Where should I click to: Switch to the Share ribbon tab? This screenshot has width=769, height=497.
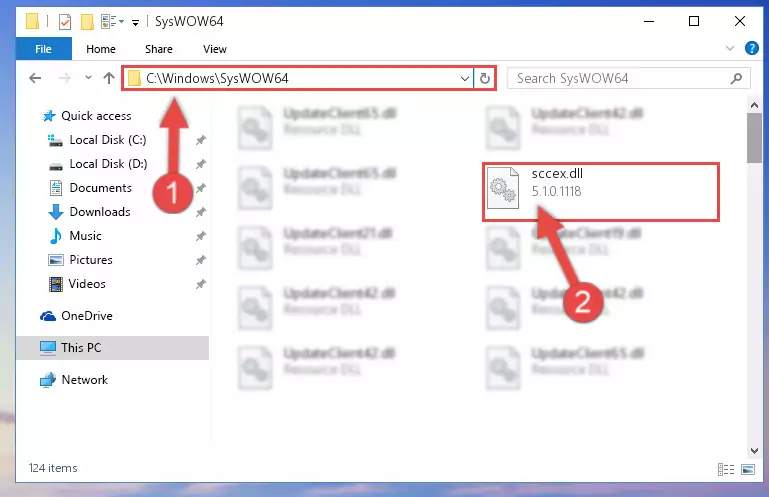158,49
